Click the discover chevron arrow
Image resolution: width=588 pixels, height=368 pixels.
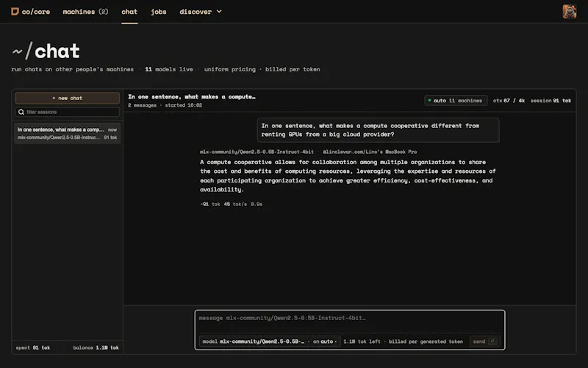[219, 12]
